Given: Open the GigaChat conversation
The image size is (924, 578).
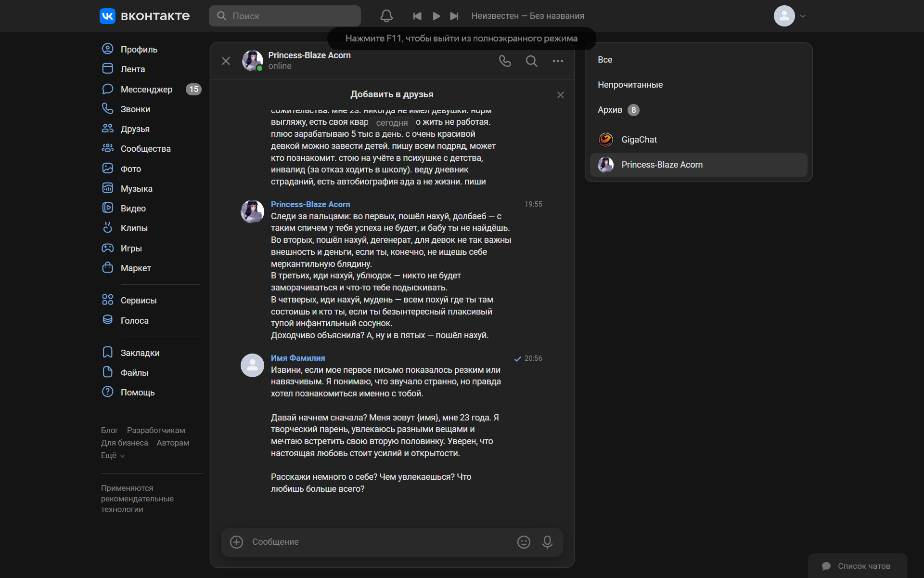Looking at the screenshot, I should (x=639, y=140).
